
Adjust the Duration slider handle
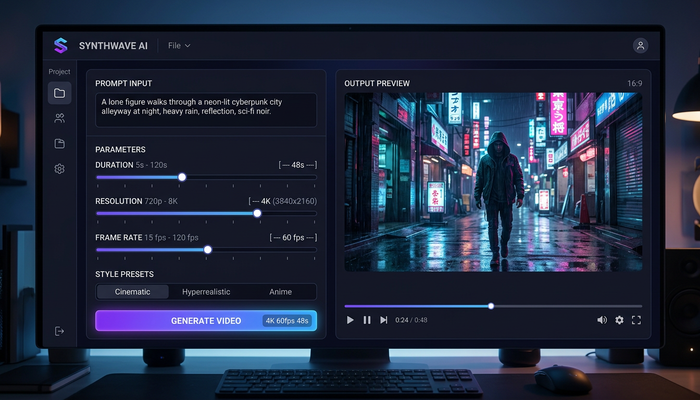(182, 177)
